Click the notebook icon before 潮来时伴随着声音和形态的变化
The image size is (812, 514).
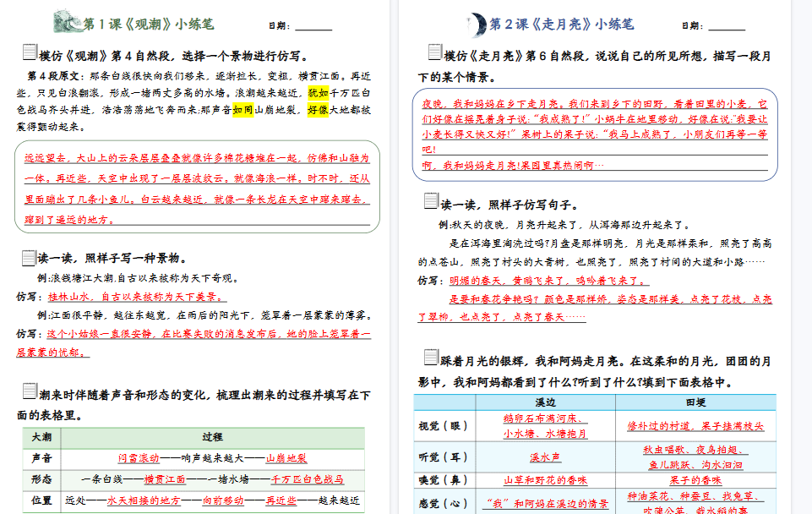pos(30,391)
